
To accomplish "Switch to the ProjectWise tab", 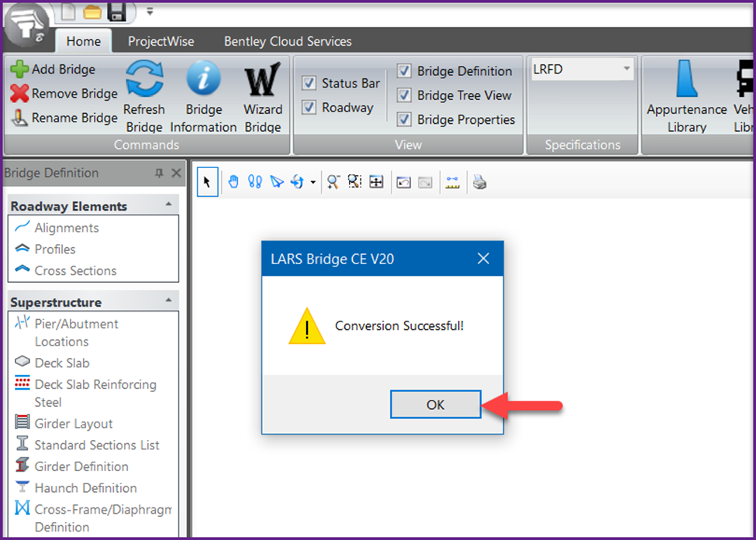I will click(x=161, y=41).
